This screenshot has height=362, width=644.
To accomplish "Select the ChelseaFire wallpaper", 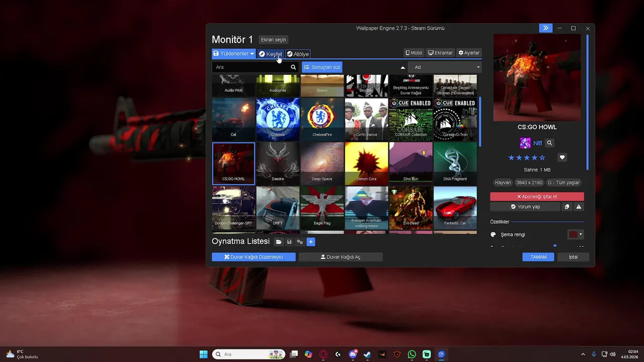I will (322, 120).
